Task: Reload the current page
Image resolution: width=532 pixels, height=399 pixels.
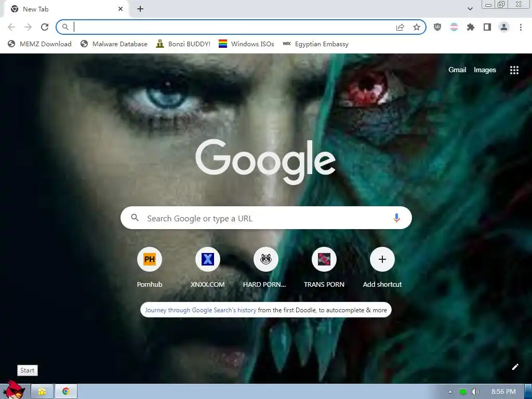Action: pos(45,27)
